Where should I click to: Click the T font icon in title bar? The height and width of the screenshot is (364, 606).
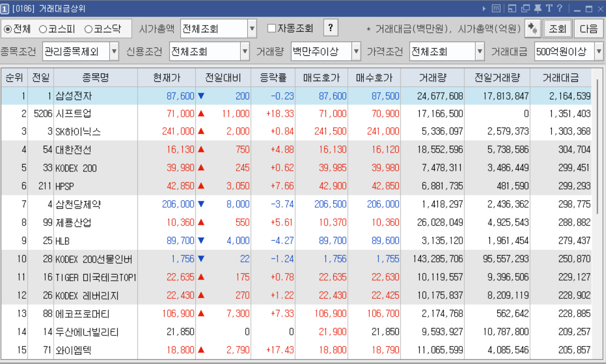coord(549,8)
